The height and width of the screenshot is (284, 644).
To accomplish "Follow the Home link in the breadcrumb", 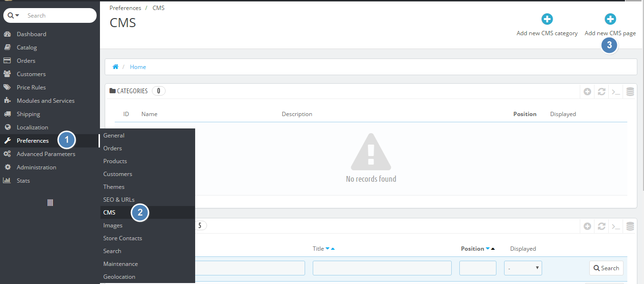I will pyautogui.click(x=138, y=67).
